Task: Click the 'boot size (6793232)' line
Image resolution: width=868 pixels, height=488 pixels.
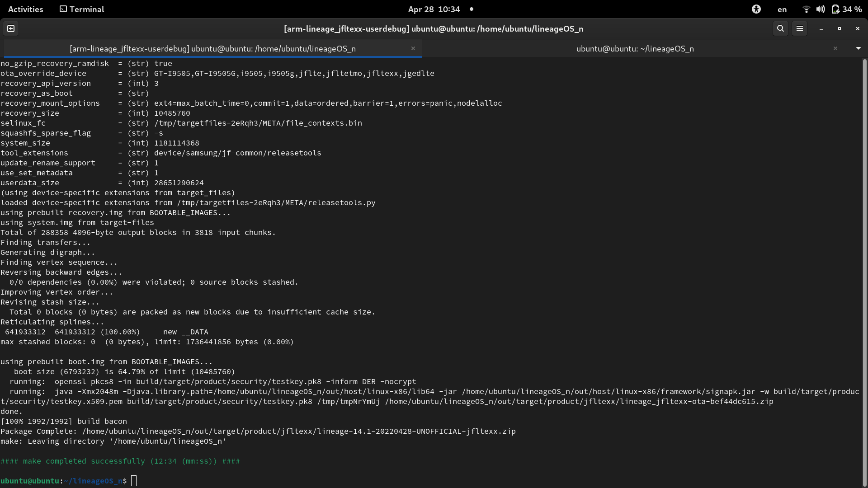Action: tap(124, 371)
